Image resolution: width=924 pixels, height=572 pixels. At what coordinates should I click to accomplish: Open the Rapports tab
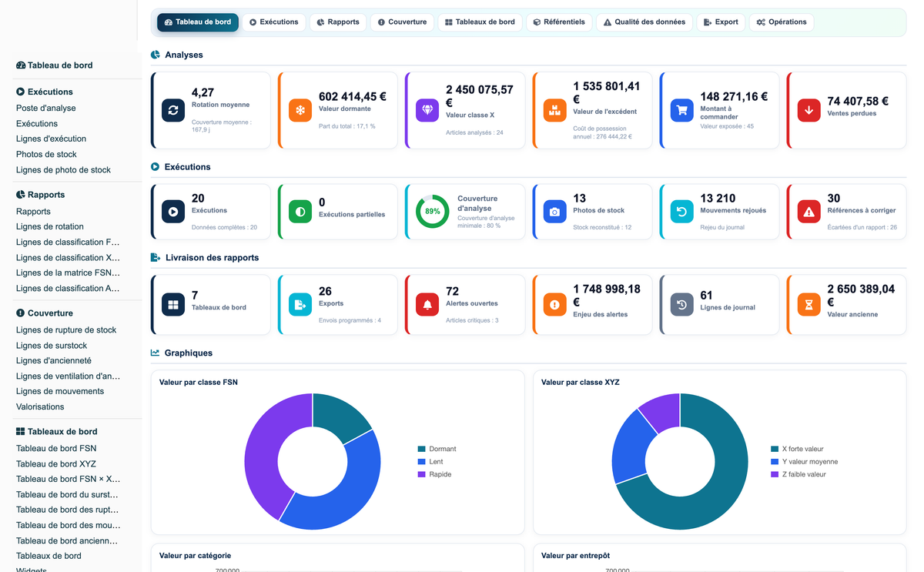pos(338,22)
